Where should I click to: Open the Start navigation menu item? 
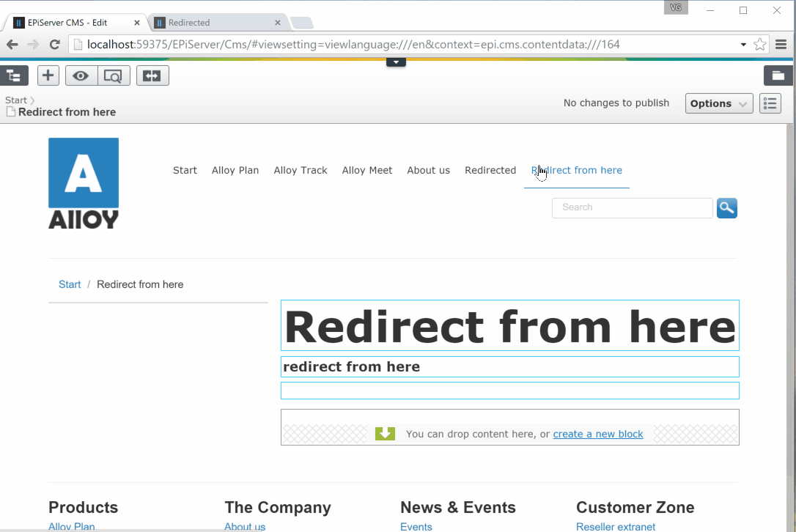click(x=185, y=170)
